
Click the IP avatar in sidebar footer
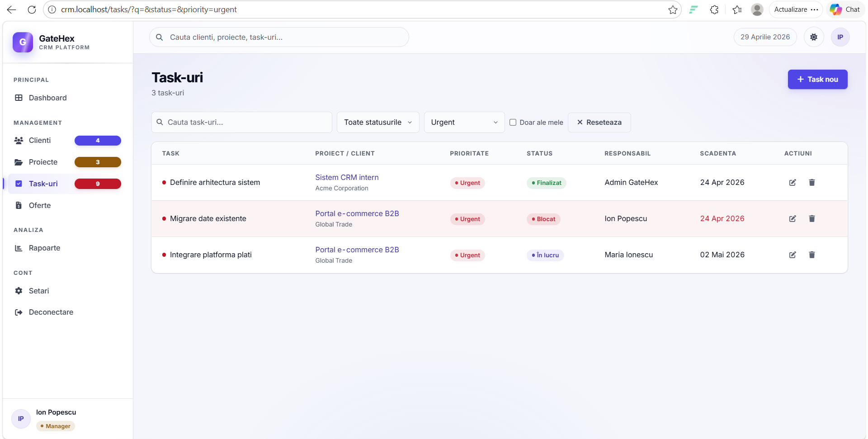point(21,419)
